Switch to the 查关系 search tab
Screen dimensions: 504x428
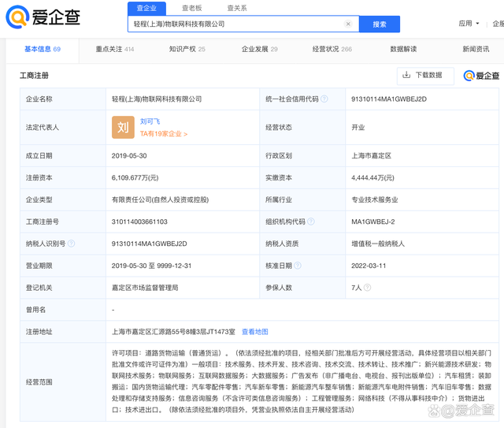tap(236, 8)
